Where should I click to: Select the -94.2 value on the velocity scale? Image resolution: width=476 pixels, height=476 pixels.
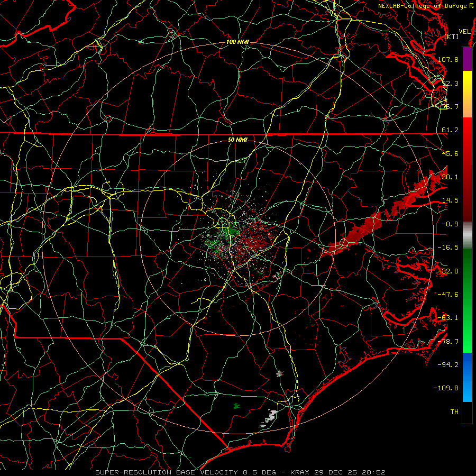[x=448, y=364]
